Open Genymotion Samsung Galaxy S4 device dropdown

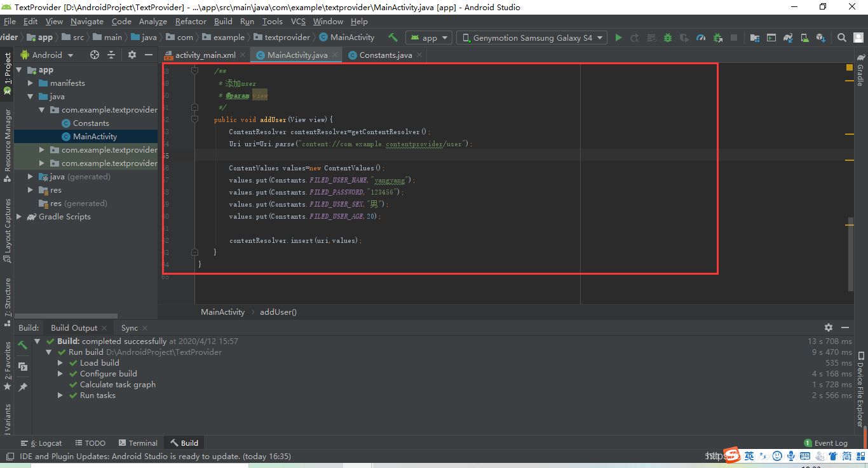532,38
